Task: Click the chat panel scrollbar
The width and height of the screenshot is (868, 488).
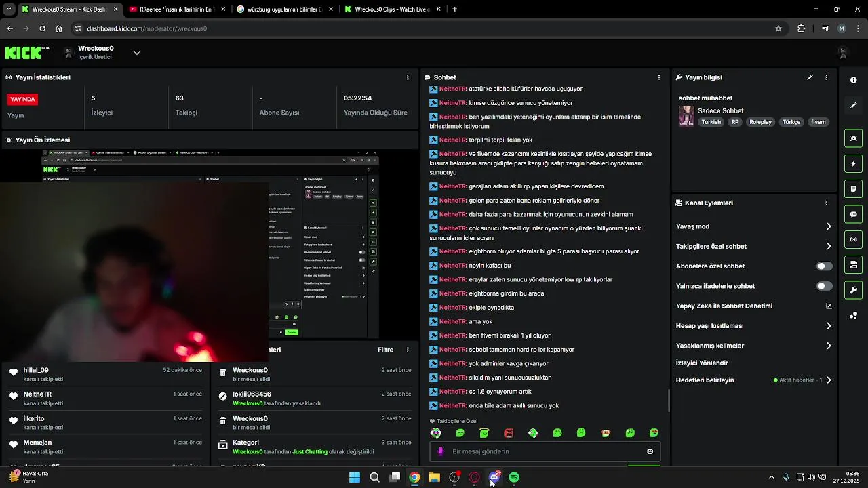Action: 669,400
